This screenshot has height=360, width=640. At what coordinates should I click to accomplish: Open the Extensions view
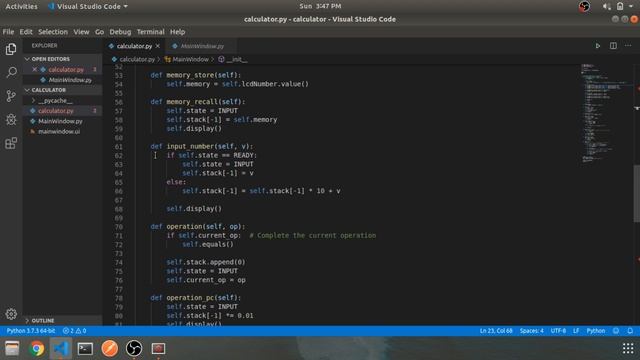[11, 143]
